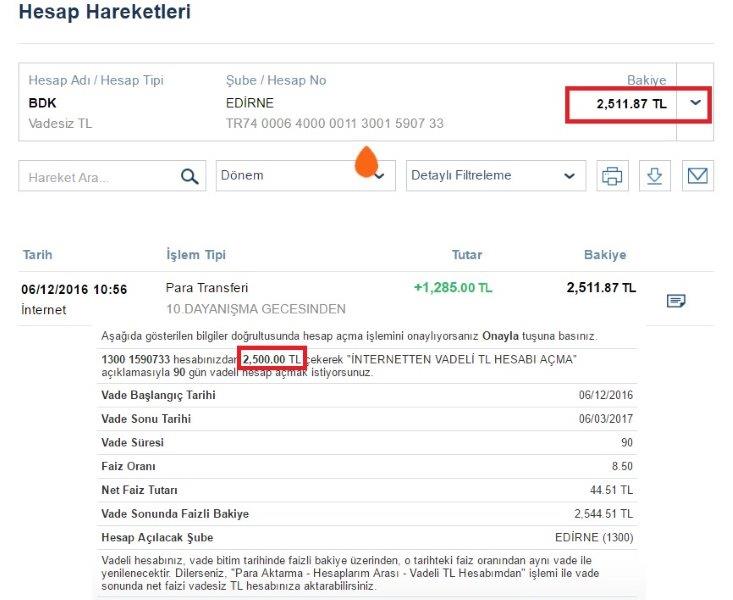Expand the account selector chevron
Image resolution: width=733 pixels, height=600 pixels.
tap(696, 103)
